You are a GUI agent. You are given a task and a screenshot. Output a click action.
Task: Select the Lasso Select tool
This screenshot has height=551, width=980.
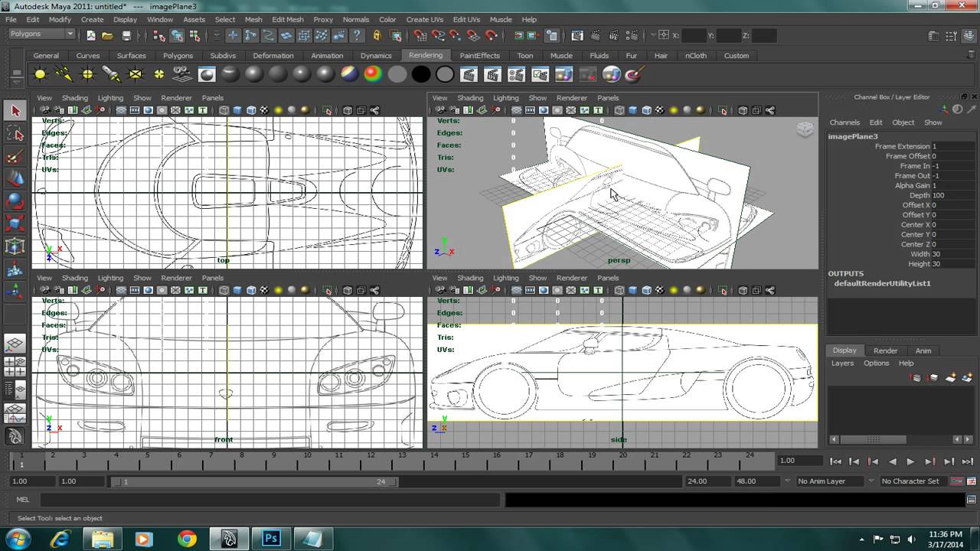[x=15, y=134]
